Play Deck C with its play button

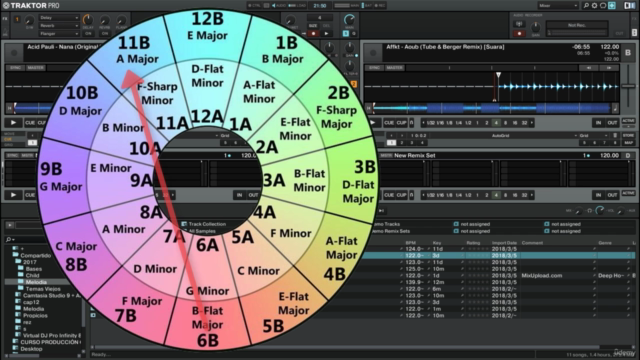click(13, 195)
